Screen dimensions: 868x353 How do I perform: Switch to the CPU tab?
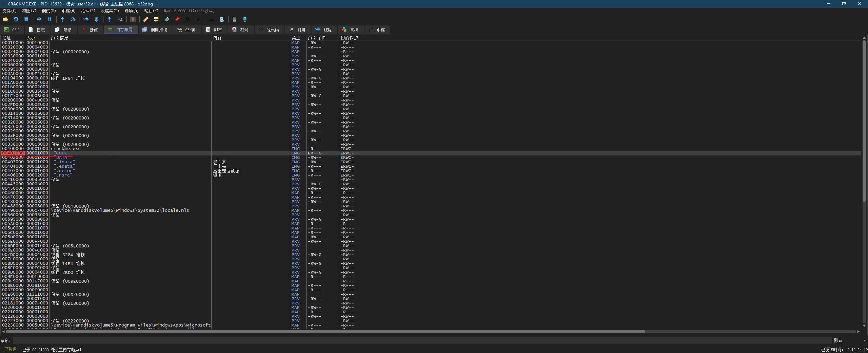pos(12,30)
